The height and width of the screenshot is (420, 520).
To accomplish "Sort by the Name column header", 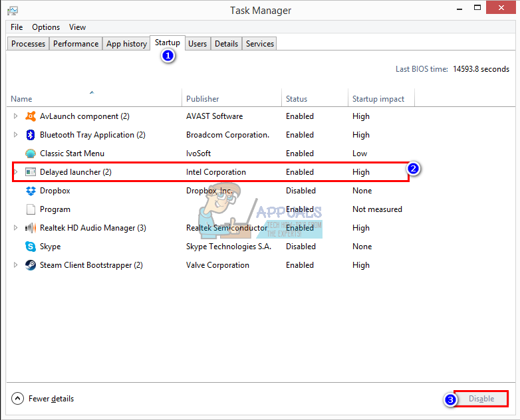I will coord(94,98).
